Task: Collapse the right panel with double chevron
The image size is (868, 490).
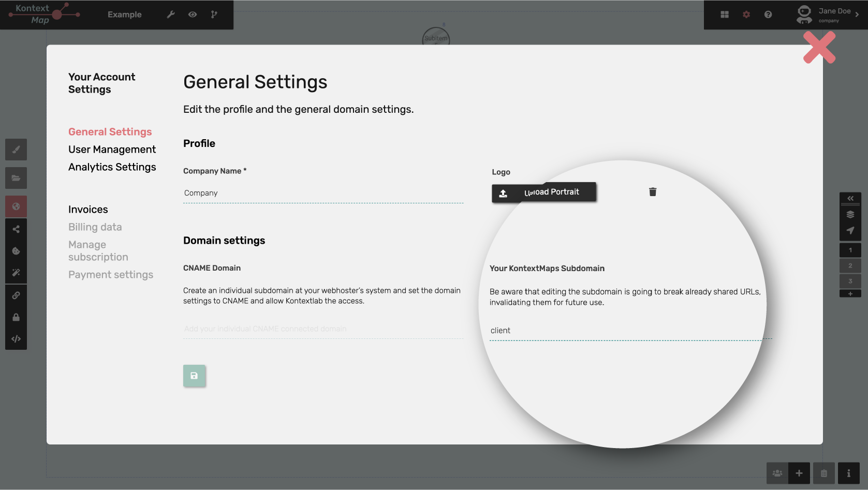Action: pos(850,198)
